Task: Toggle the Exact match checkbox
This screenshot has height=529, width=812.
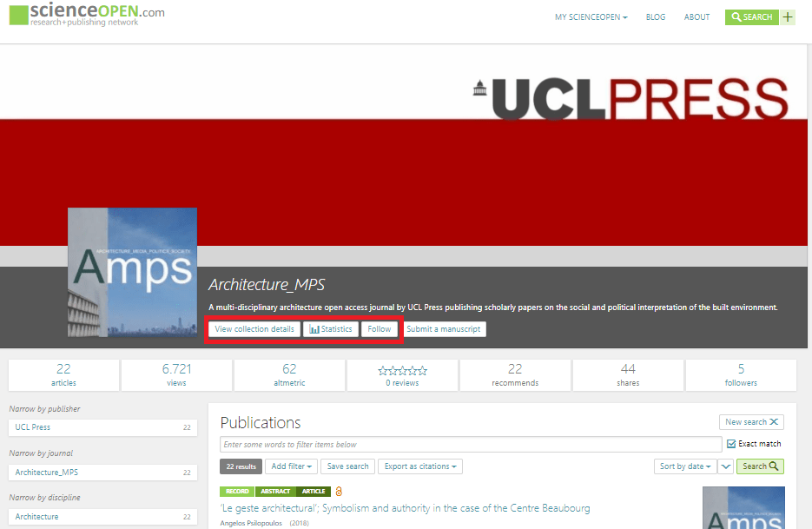Action: point(731,444)
